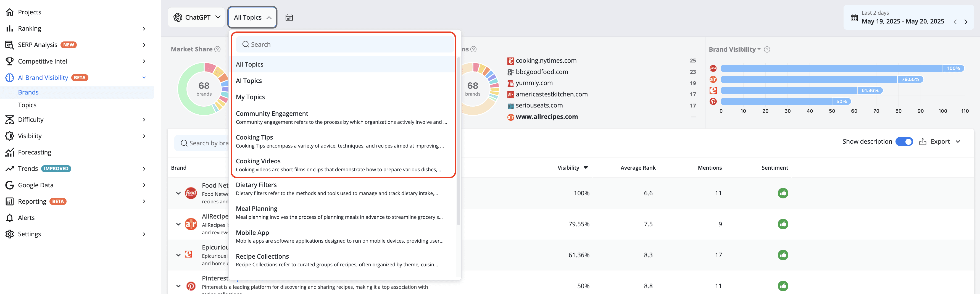Click the Competitive Intel trophy icon
This screenshot has width=980, height=294.
(x=9, y=61)
